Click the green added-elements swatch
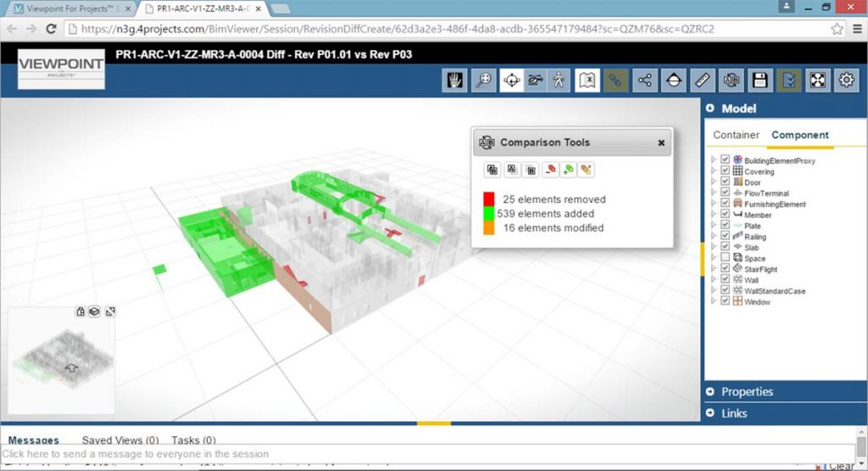This screenshot has height=471, width=868. click(489, 213)
